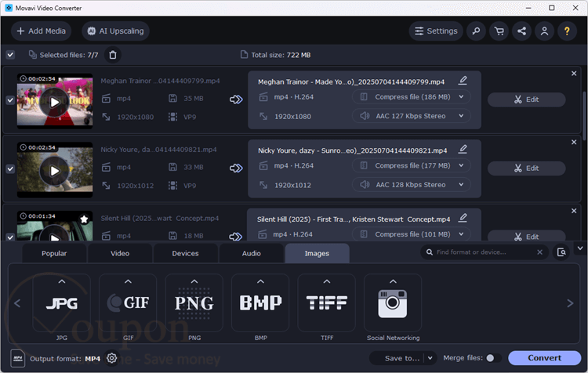Rename the Meghan Trainor output file with pencil icon
Screen dimensions: 588x373
click(463, 81)
